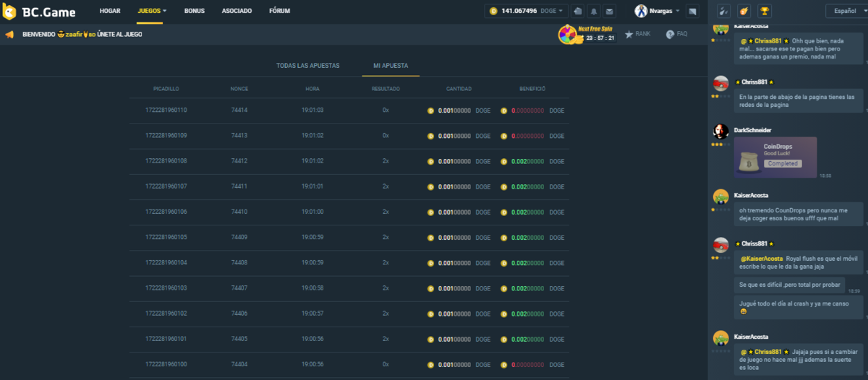Open the notifications bell
This screenshot has height=380, width=868.
pyautogui.click(x=594, y=12)
